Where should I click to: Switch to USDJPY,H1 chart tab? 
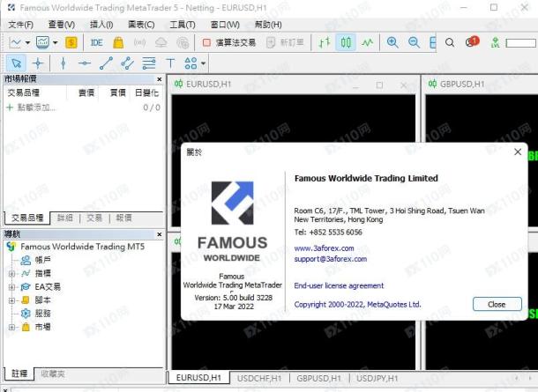(377, 378)
